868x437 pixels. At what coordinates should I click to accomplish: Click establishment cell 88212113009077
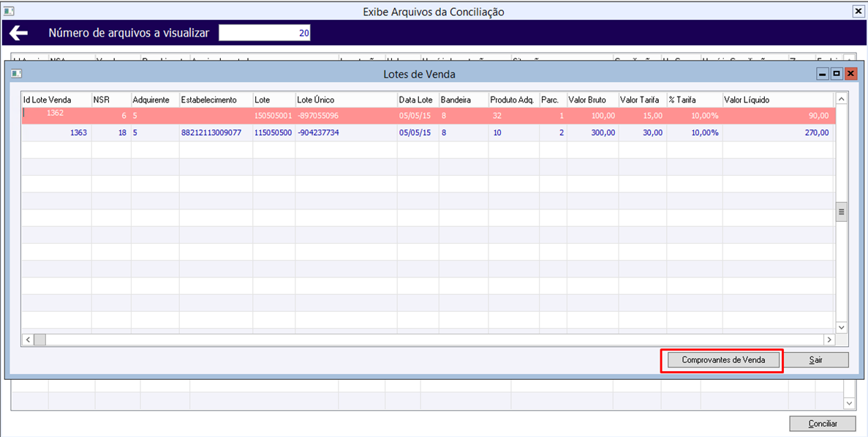[216, 133]
